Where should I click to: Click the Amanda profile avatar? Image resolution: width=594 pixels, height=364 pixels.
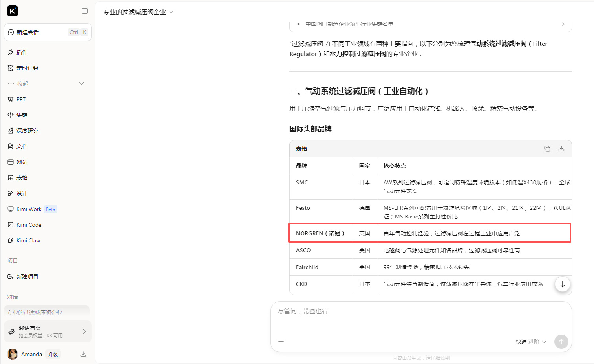click(x=13, y=354)
